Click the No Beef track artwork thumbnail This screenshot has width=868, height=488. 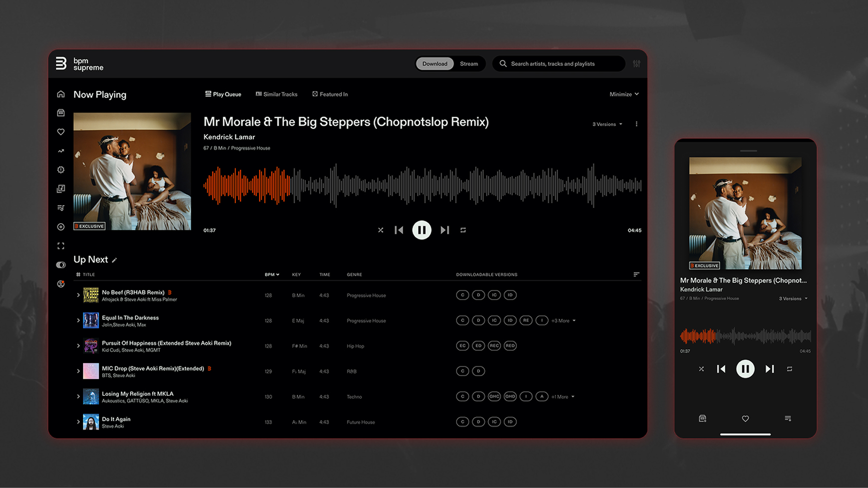click(x=90, y=295)
